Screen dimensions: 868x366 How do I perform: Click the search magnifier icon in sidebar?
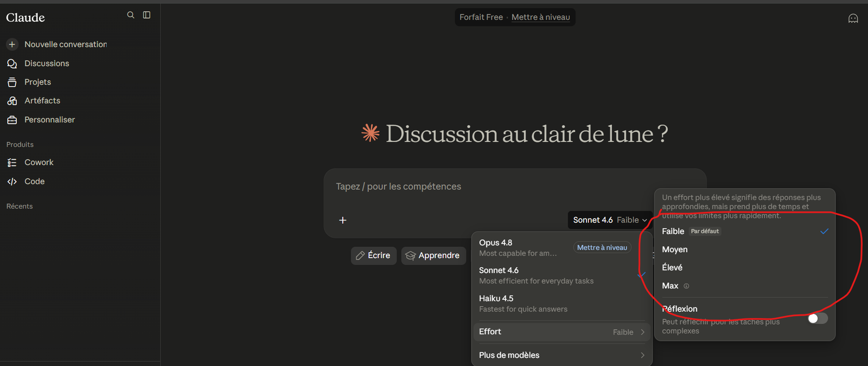tap(131, 15)
